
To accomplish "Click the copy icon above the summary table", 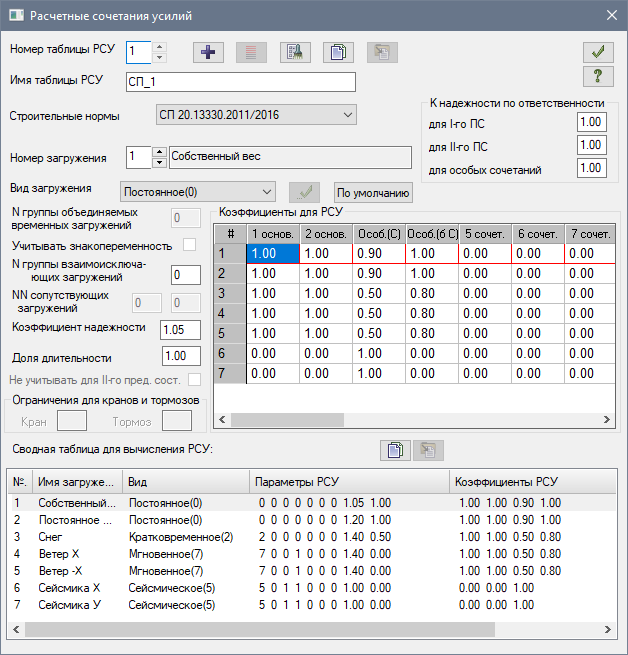I will (x=395, y=449).
